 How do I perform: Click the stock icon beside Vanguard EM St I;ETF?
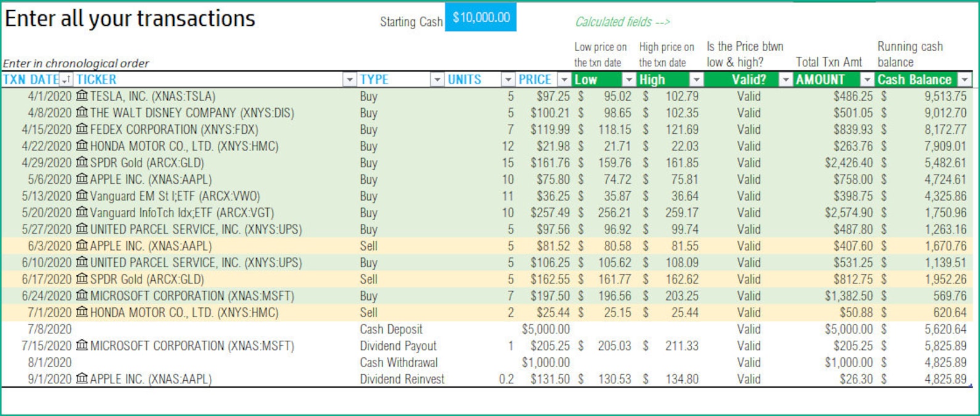(82, 196)
